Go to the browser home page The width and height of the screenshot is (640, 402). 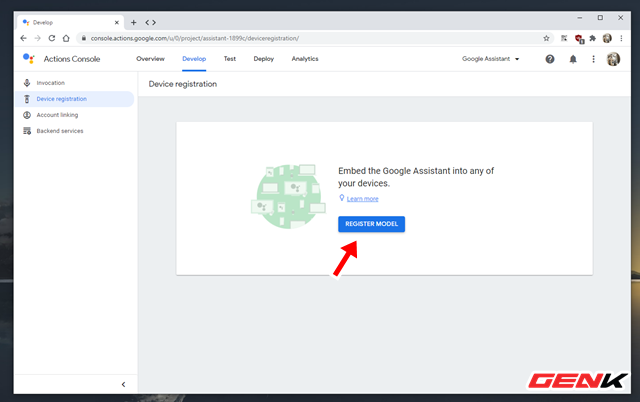(x=66, y=38)
